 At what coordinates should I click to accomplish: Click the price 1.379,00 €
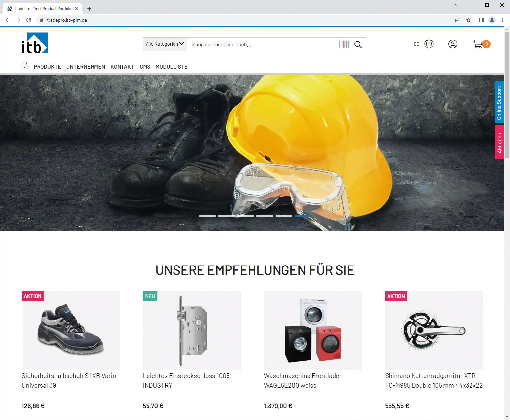click(x=278, y=406)
